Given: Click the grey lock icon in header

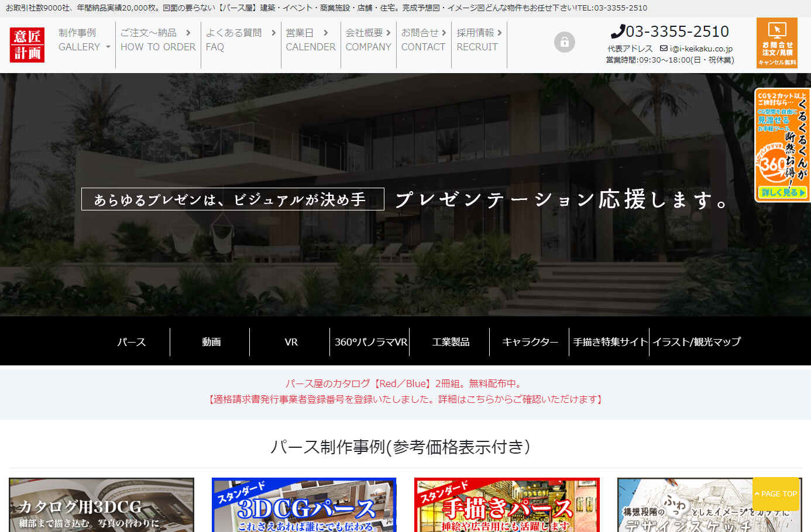Looking at the screenshot, I should [x=565, y=42].
